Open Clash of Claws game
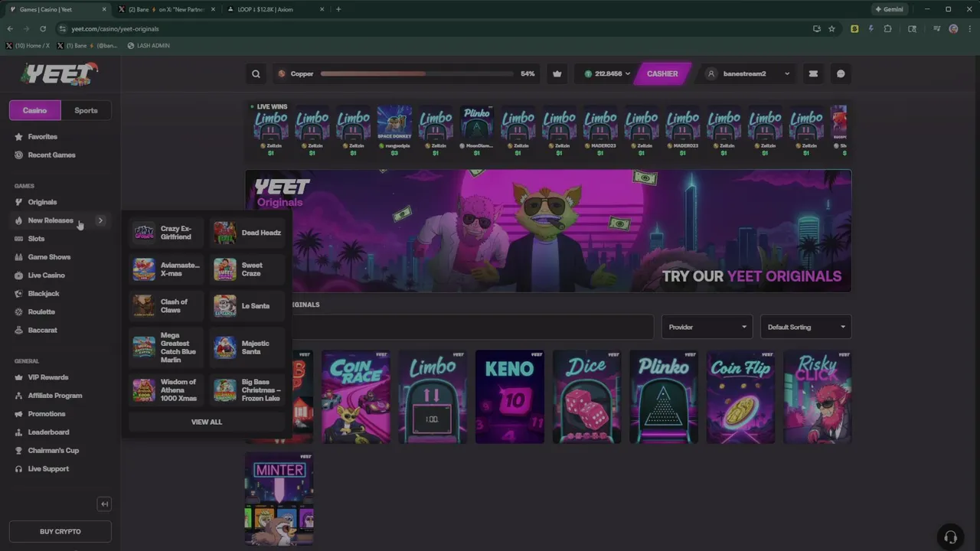Image resolution: width=980 pixels, height=551 pixels. click(x=168, y=306)
